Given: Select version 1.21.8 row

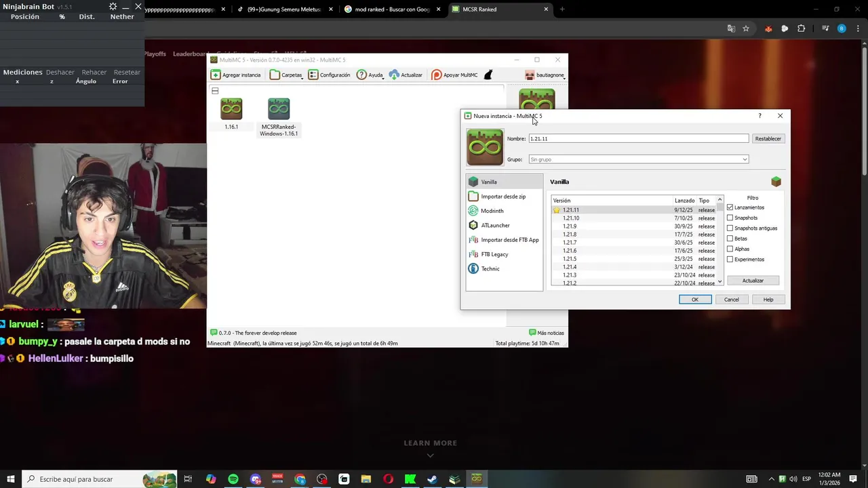Looking at the screenshot, I should tap(634, 235).
